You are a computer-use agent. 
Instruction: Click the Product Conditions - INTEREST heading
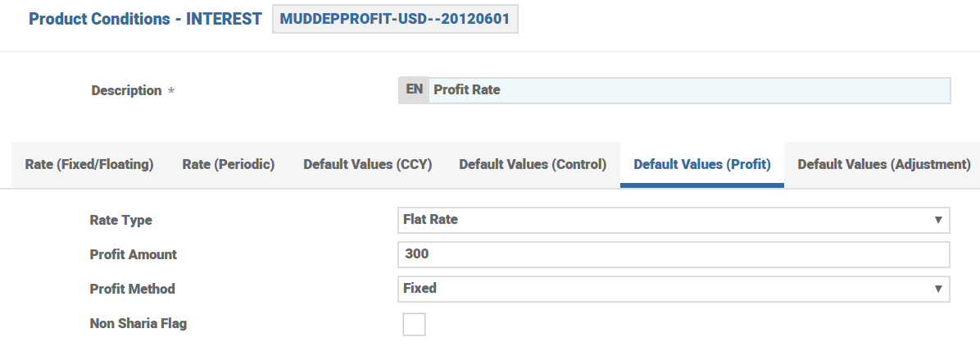(145, 19)
